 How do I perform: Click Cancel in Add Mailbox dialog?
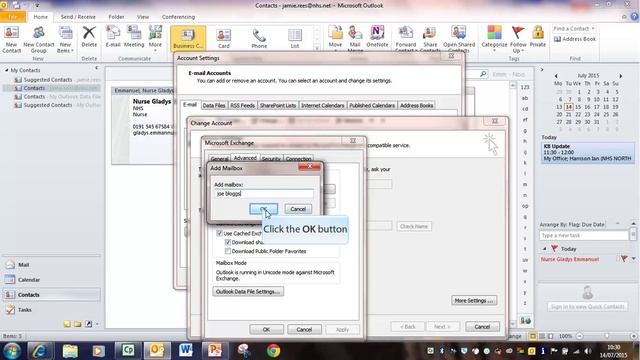(x=298, y=209)
